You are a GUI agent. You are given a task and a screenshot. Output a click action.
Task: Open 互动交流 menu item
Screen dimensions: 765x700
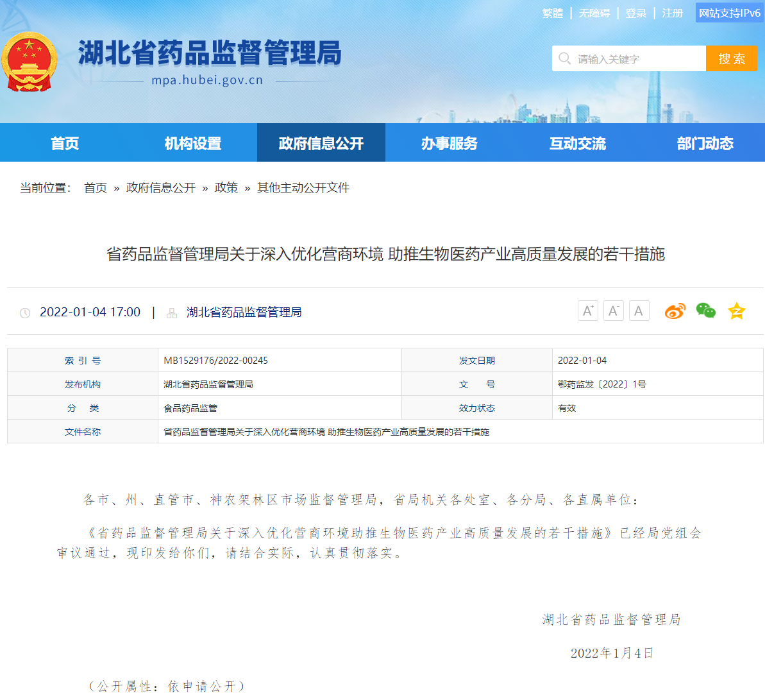tap(578, 143)
